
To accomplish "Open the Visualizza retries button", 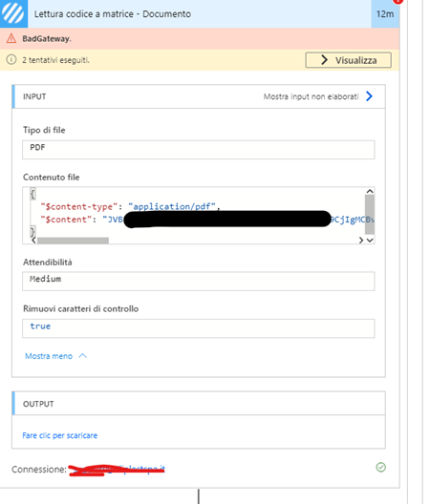I will (348, 60).
